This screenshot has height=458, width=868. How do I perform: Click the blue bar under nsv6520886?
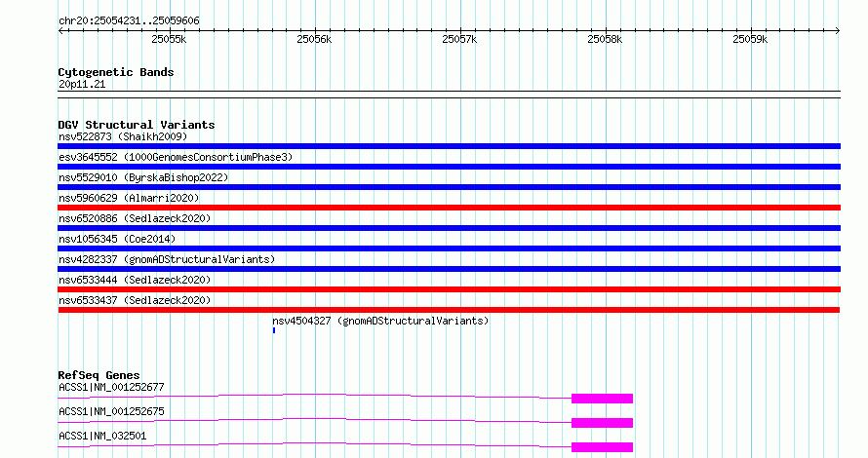tap(449, 228)
